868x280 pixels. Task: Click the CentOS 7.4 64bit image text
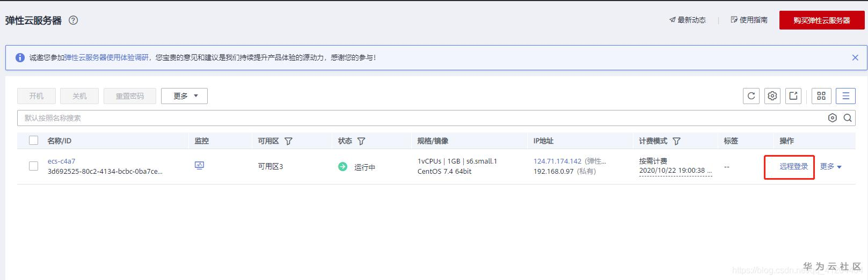coord(444,171)
